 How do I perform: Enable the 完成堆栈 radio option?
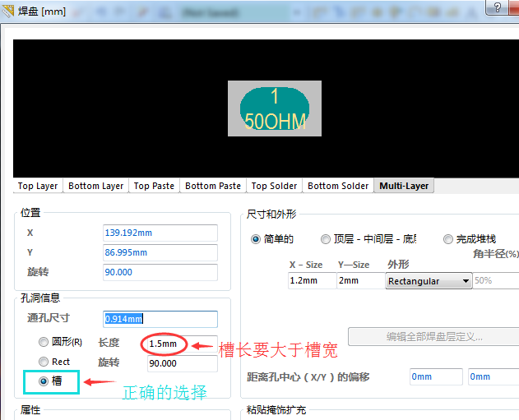pyautogui.click(x=448, y=239)
